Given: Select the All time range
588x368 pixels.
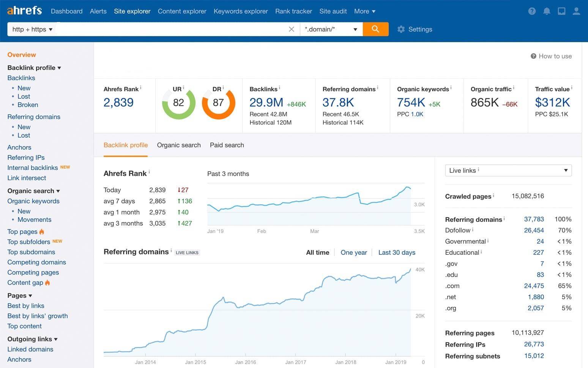Looking at the screenshot, I should [x=317, y=253].
